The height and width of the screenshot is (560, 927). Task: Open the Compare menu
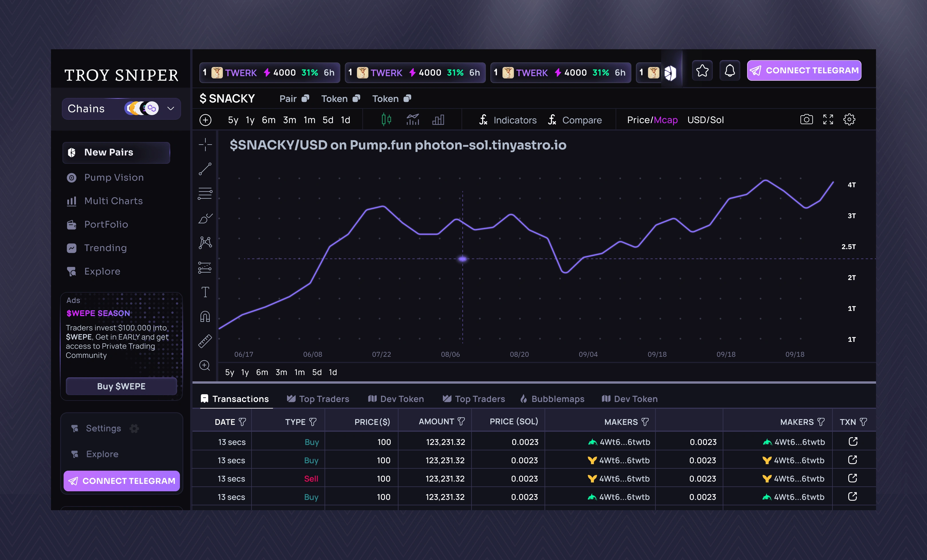[x=574, y=120]
